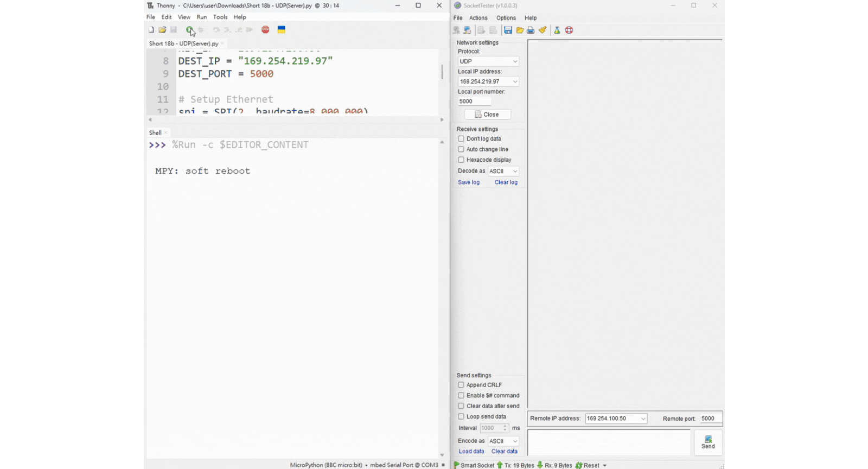Image resolution: width=868 pixels, height=469 pixels.
Task: Click the Smart Socket flag in the status bar
Action: coord(457,465)
